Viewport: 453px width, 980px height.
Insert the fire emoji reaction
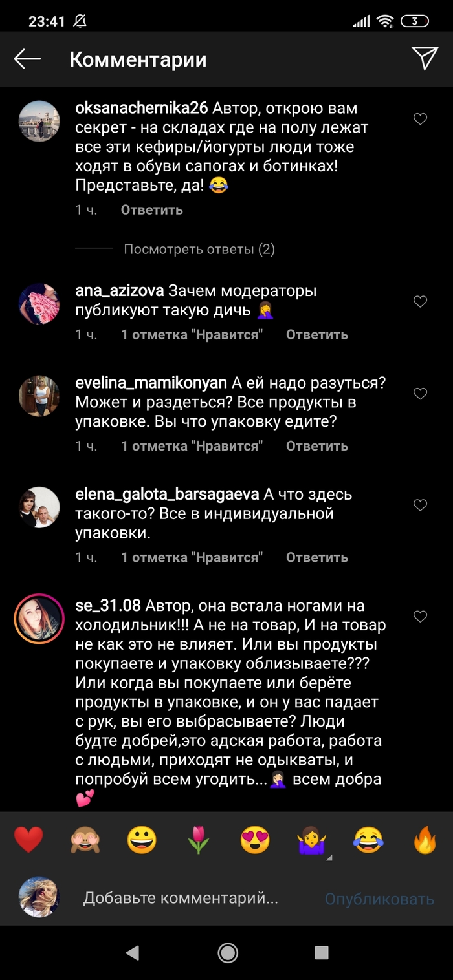coord(425,840)
